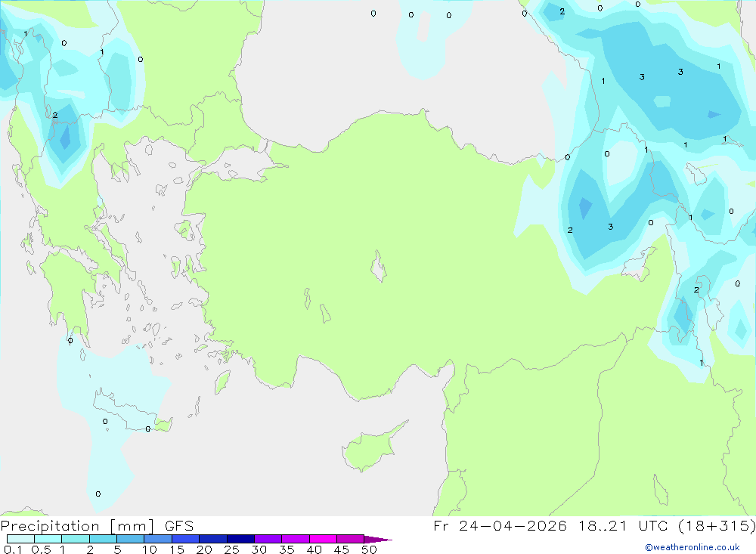The width and height of the screenshot is (756, 554).
Task: Click the 30 mm purple legend swatch
Action: tap(268, 539)
